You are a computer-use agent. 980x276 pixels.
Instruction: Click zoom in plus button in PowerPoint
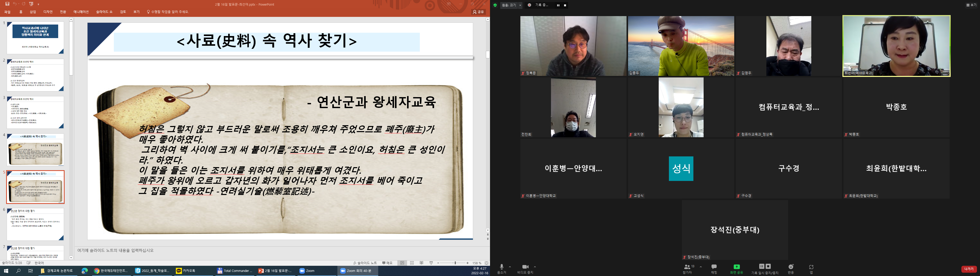point(468,263)
